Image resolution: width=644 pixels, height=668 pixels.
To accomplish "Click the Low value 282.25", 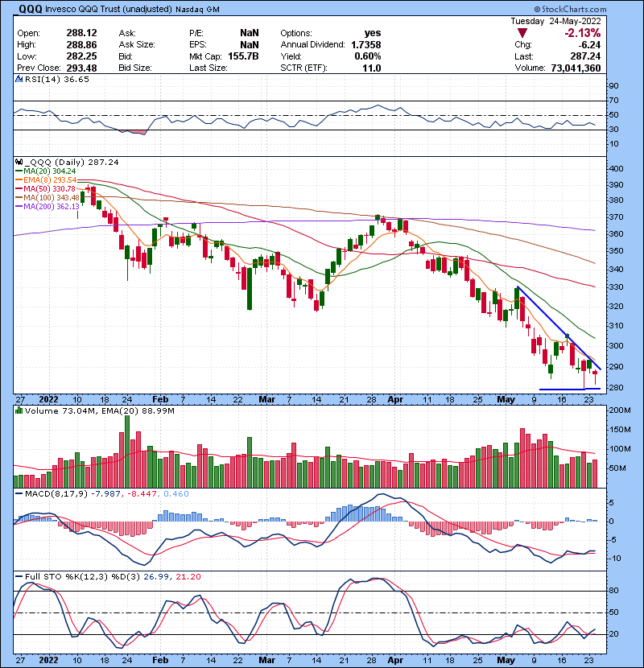I will pyautogui.click(x=81, y=56).
